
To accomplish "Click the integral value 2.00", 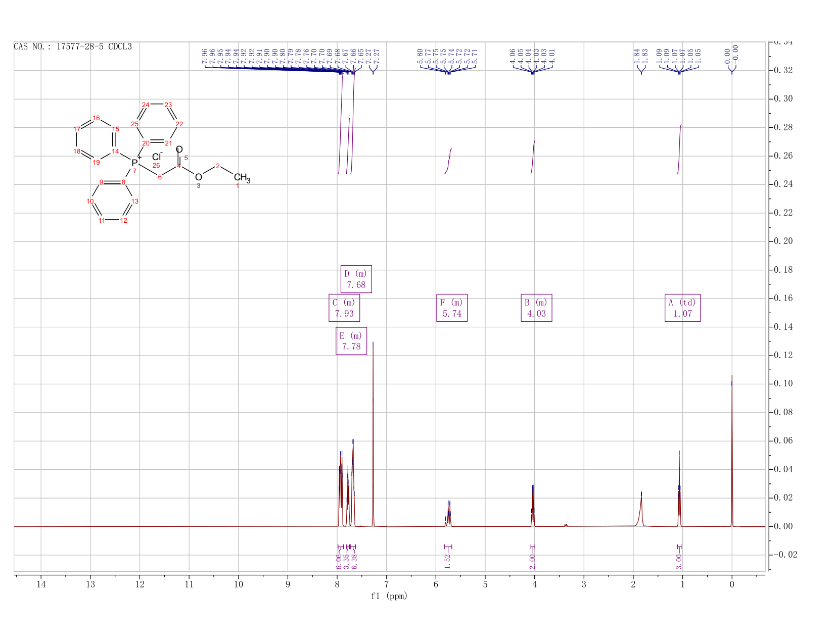I will coord(532,561).
